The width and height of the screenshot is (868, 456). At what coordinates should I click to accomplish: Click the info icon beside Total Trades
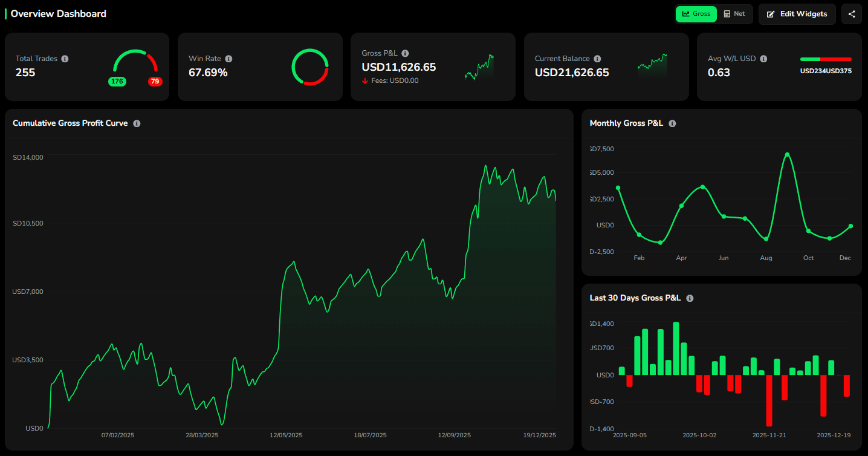[x=66, y=59]
